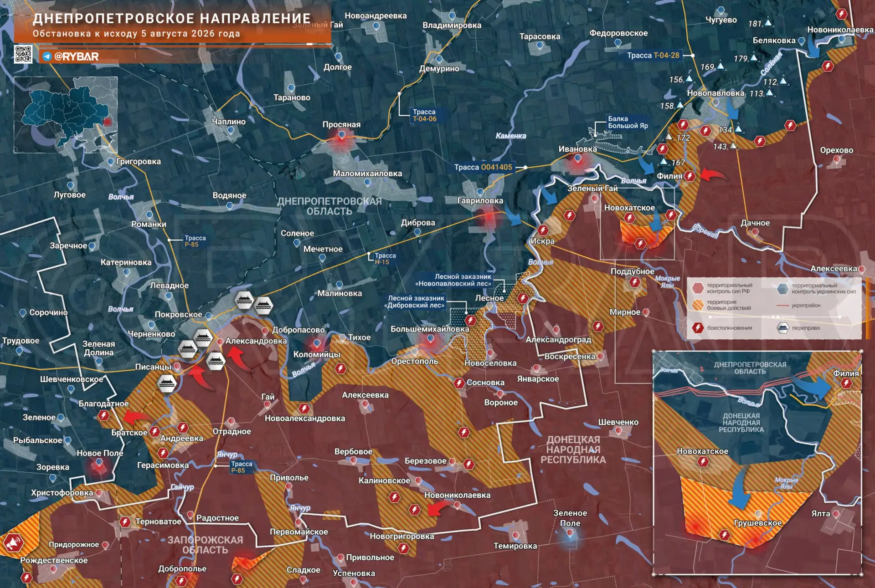
Task: Click the Telegram icon beside @RYBAR
Action: pos(46,56)
